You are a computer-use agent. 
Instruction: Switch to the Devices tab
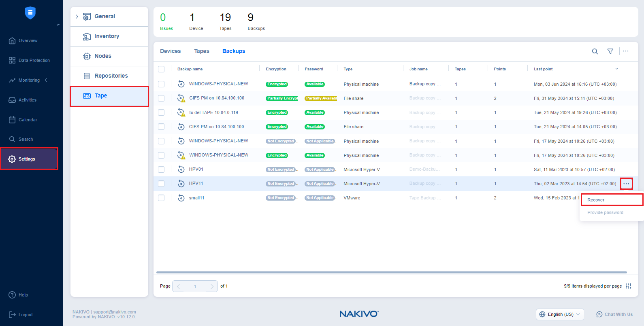pos(170,51)
